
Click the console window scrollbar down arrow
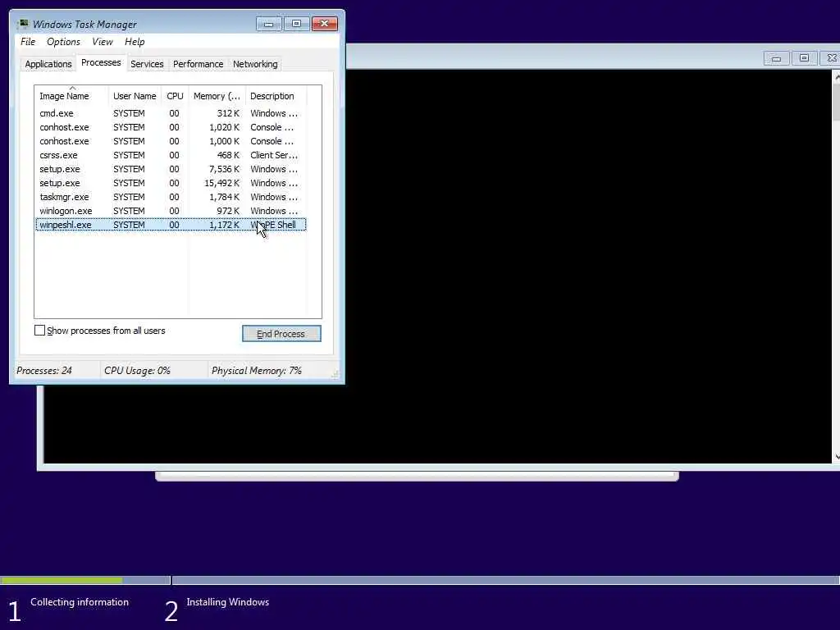[836, 457]
